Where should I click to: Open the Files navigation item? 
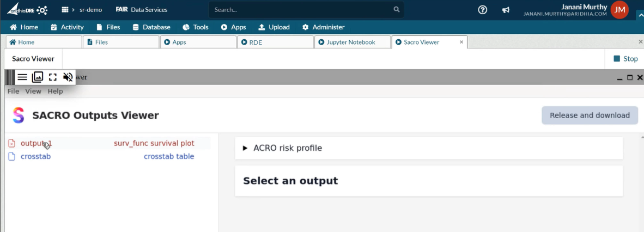(x=108, y=27)
